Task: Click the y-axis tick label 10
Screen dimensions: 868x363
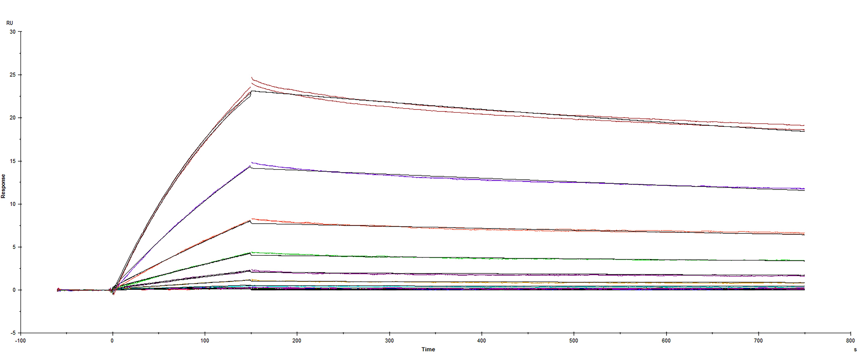Action: 13,204
